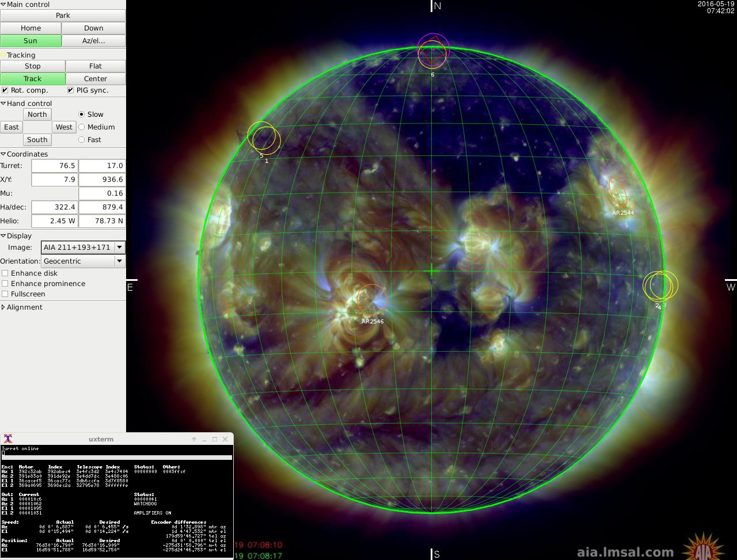
Task: Enable the Enhance prominence checkbox
Action: pyautogui.click(x=5, y=284)
